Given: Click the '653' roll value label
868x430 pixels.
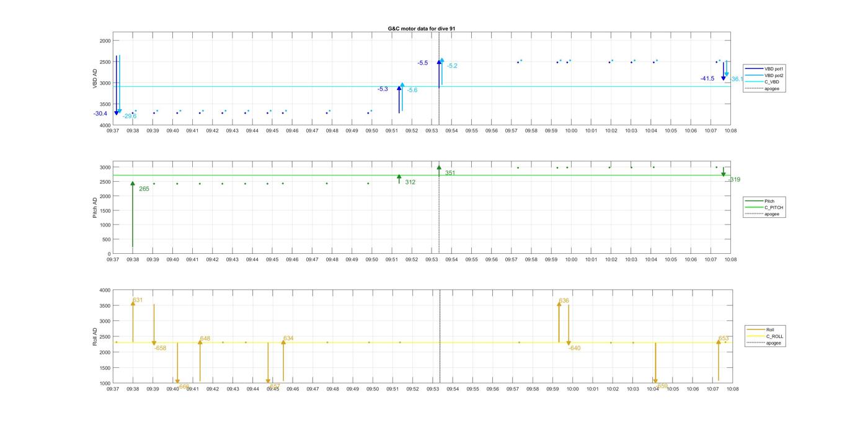Looking at the screenshot, I should pyautogui.click(x=724, y=339).
